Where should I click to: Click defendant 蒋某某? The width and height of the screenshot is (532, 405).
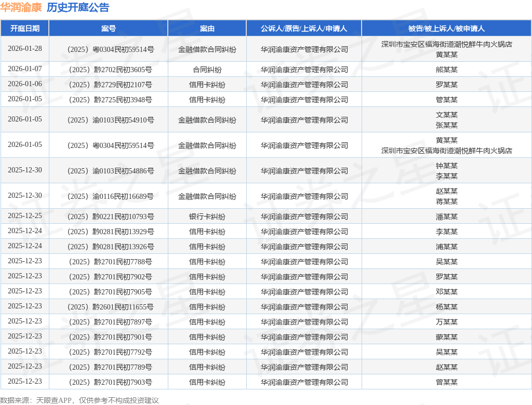[446, 202]
